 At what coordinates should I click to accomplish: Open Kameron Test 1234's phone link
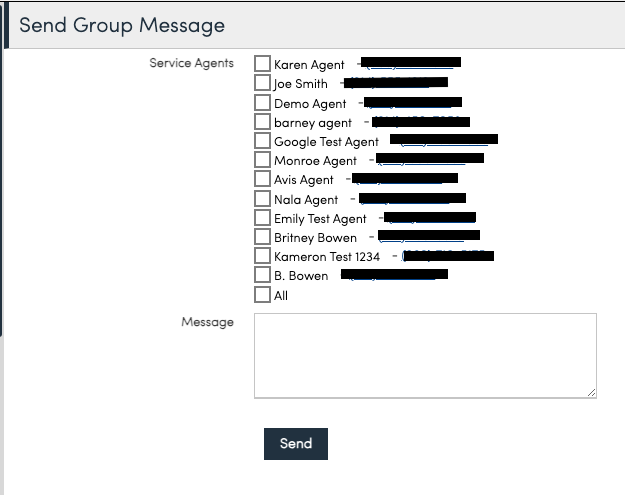tap(448, 255)
